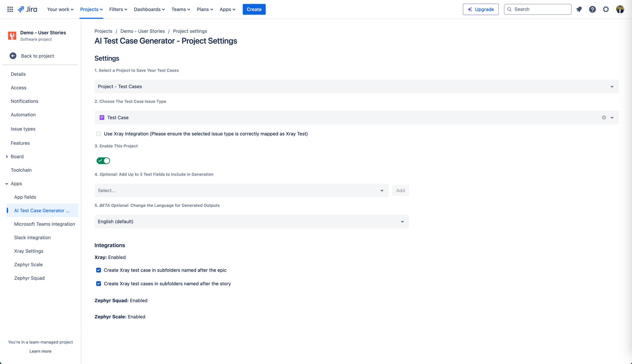The width and height of the screenshot is (632, 364).
Task: Expand the Board section in sidebar
Action: (x=7, y=157)
